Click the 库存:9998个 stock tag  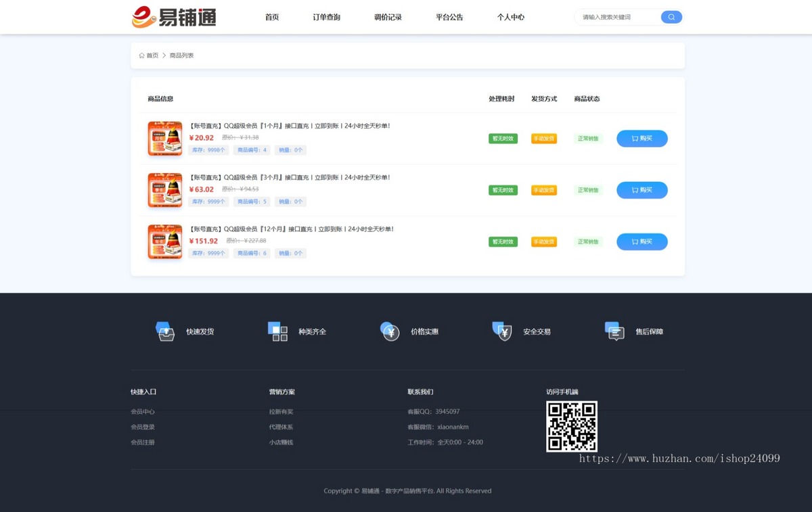pyautogui.click(x=208, y=150)
